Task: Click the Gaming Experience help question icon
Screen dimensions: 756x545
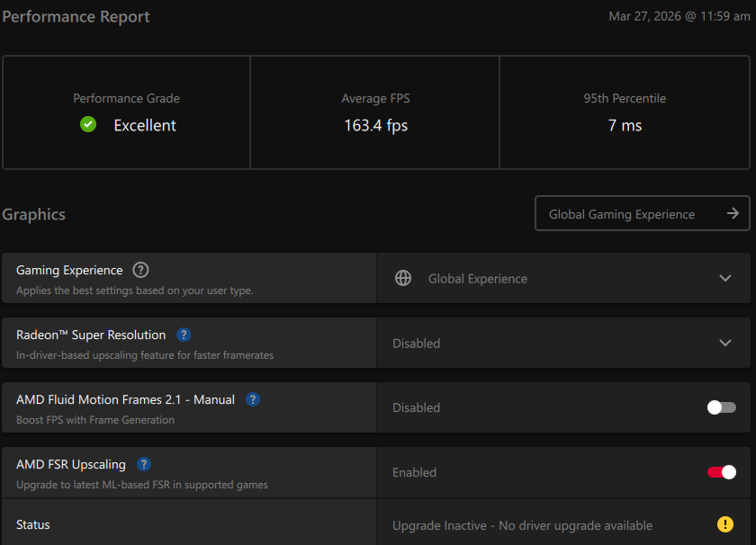Action: pyautogui.click(x=140, y=270)
